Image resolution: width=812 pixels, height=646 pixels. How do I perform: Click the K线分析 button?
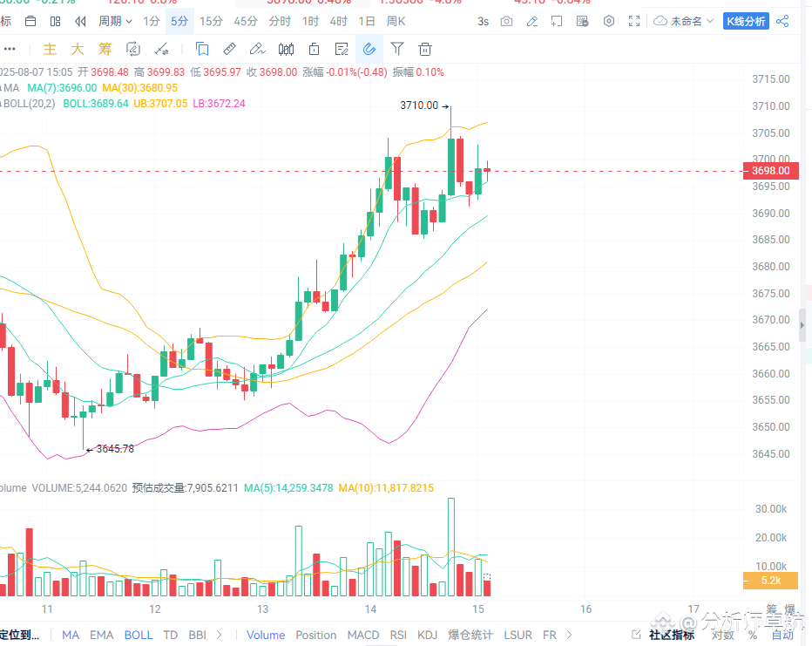pos(746,21)
